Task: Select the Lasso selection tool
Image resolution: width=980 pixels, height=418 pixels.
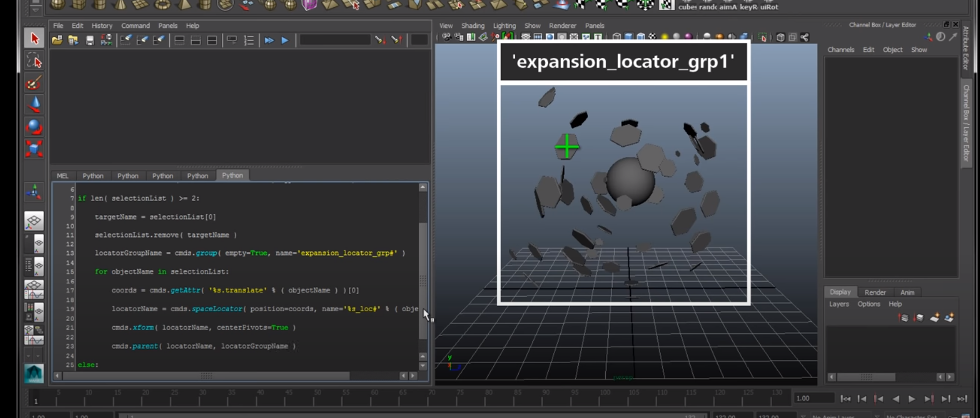Action: click(34, 61)
